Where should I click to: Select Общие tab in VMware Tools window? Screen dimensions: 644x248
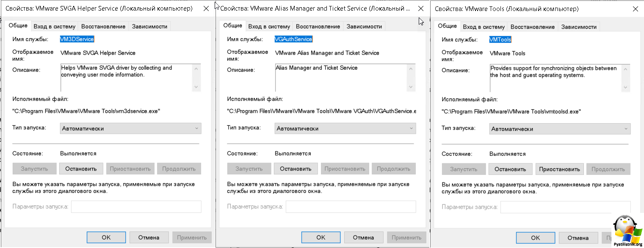click(x=447, y=26)
